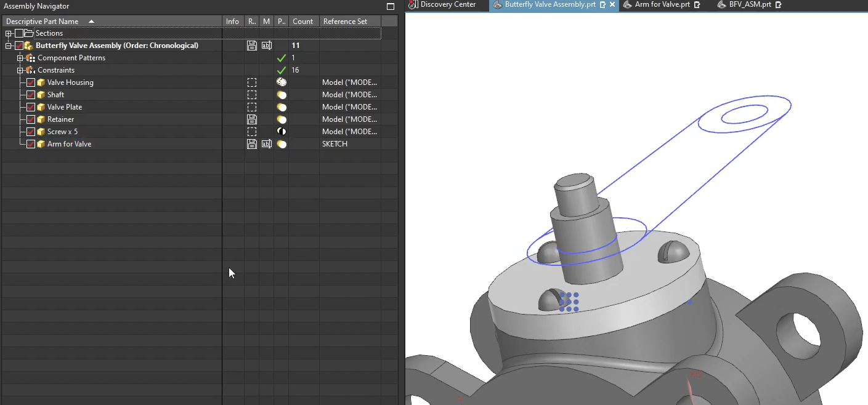The image size is (868, 405).
Task: Click the Info column header
Action: point(233,22)
